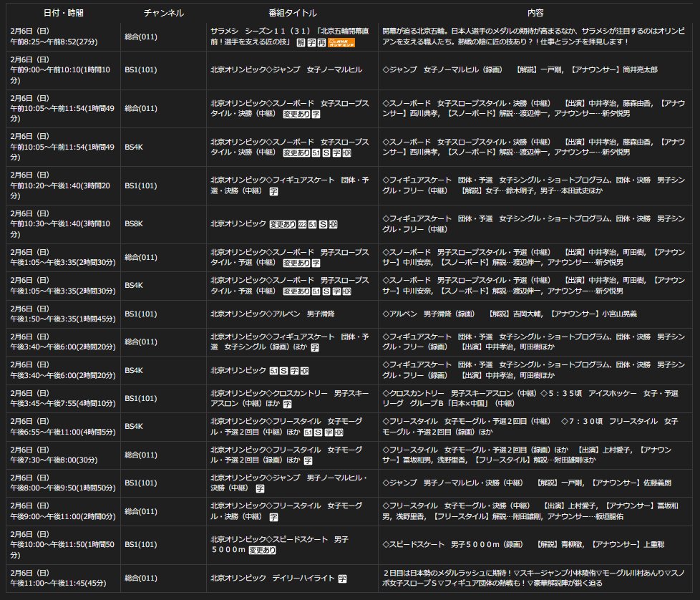Click time cell 午後7:30〜午後8:00(30分)
The image size is (700, 600).
pyautogui.click(x=54, y=460)
